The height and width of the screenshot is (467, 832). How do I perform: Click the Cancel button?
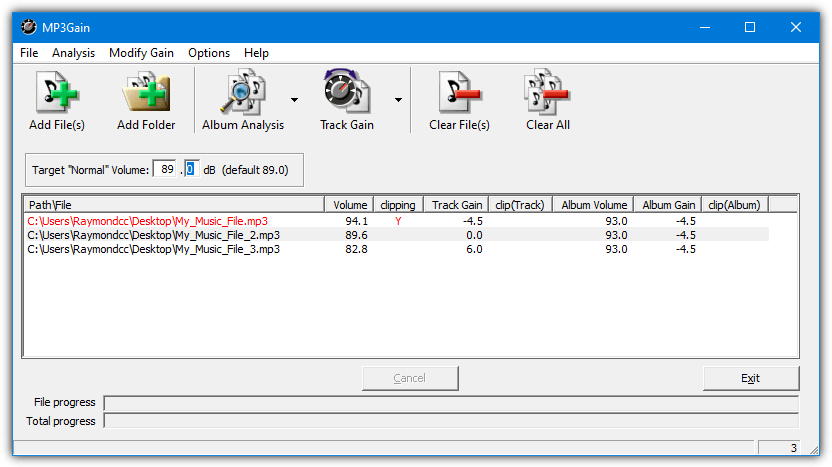point(410,378)
